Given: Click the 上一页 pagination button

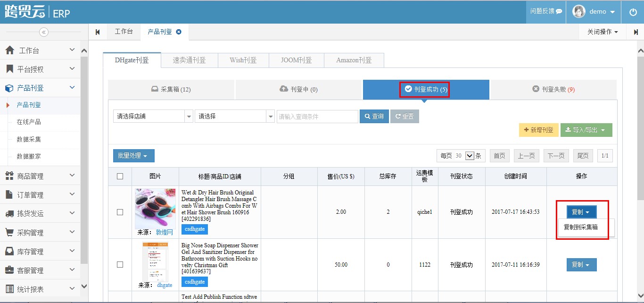Looking at the screenshot, I should (527, 156).
